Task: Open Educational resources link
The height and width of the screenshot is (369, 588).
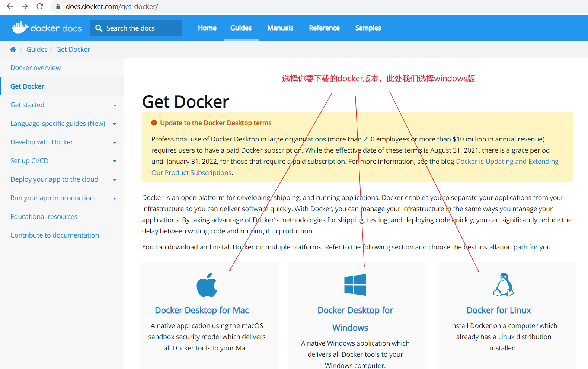Action: 44,217
